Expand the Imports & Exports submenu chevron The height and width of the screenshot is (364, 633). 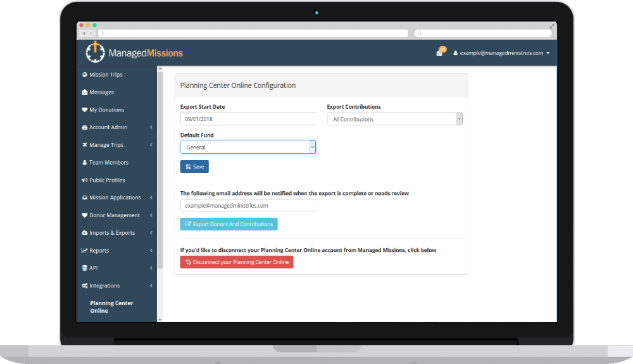tap(151, 233)
